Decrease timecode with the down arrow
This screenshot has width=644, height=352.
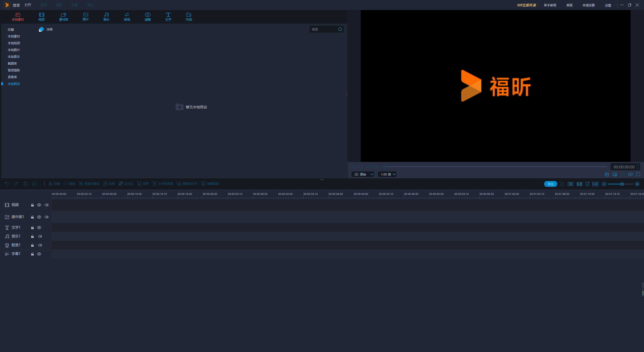tap(638, 168)
